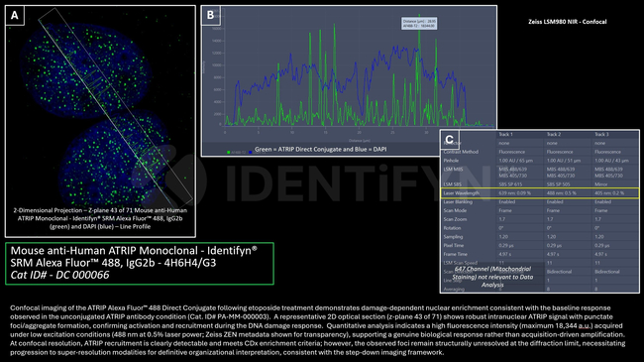The width and height of the screenshot is (644, 362).
Task: Click the '488 nm: 0.5 %' laser cell
Action: coord(562,193)
